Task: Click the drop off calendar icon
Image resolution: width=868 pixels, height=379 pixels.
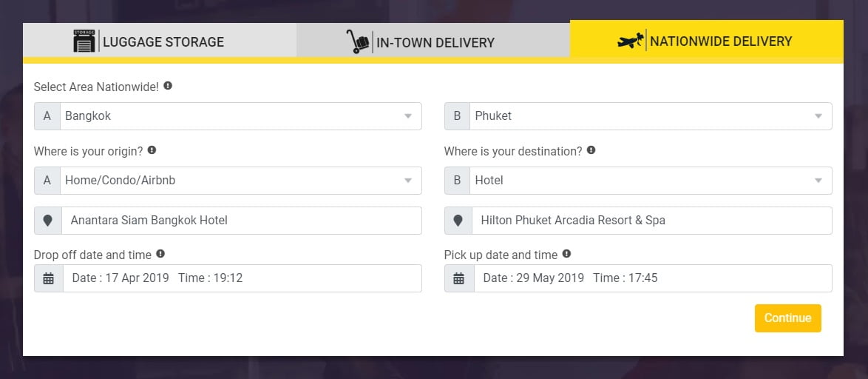Action: [x=48, y=278]
